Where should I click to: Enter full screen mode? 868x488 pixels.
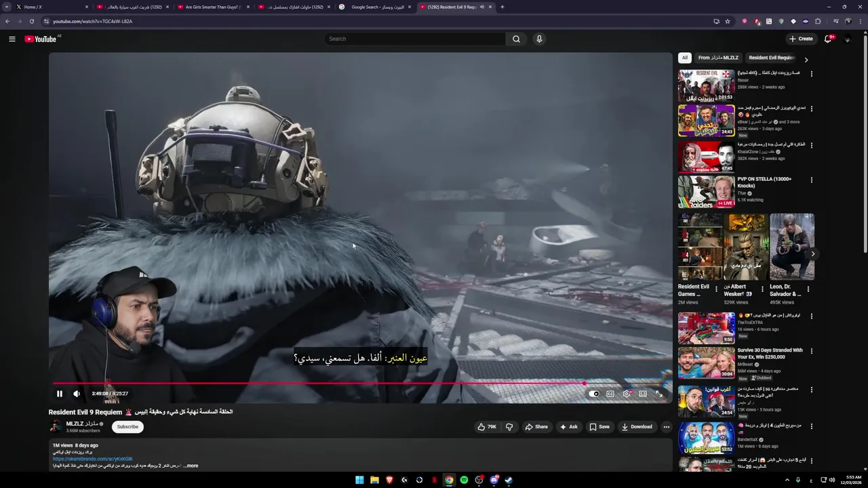[659, 394]
